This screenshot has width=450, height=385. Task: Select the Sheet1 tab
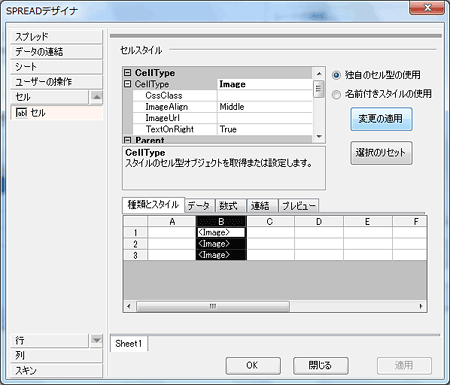tap(129, 344)
